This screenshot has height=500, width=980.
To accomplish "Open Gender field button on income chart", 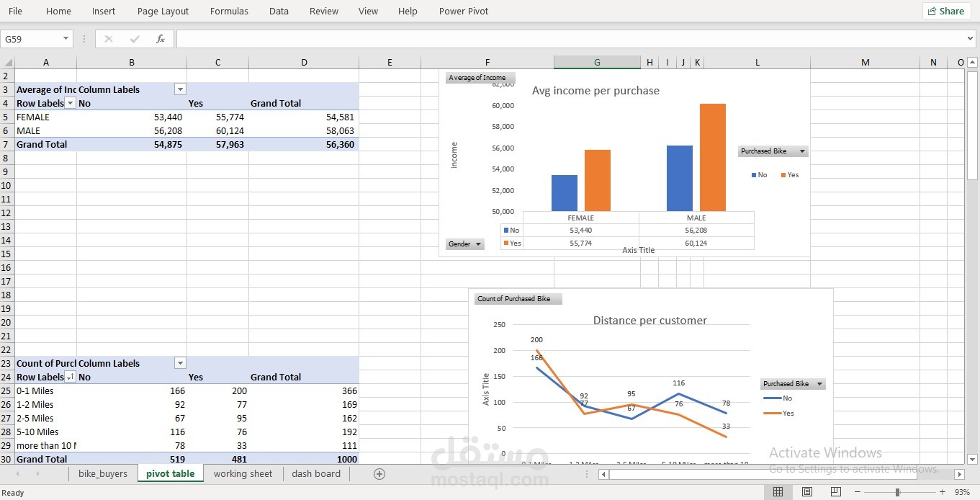I will tap(464, 244).
